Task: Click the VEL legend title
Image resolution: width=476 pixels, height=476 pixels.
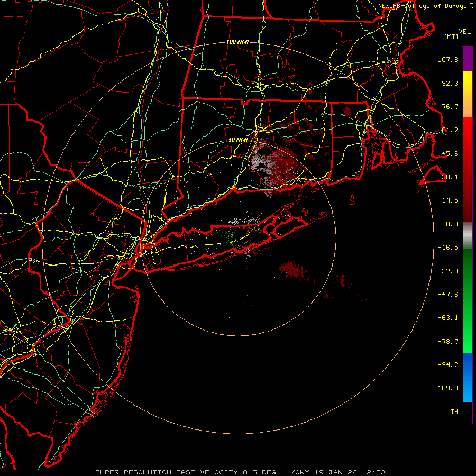Action: [464, 32]
